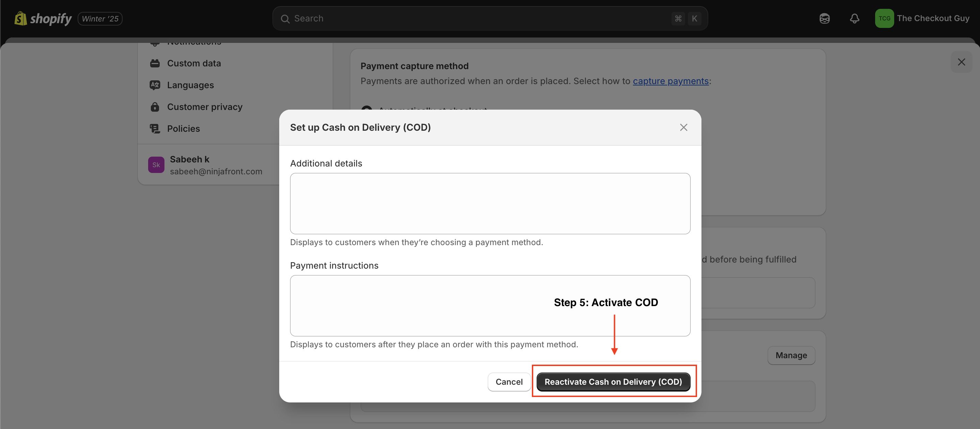Open Customer privacy settings
Screen dimensions: 980x429
pos(205,107)
